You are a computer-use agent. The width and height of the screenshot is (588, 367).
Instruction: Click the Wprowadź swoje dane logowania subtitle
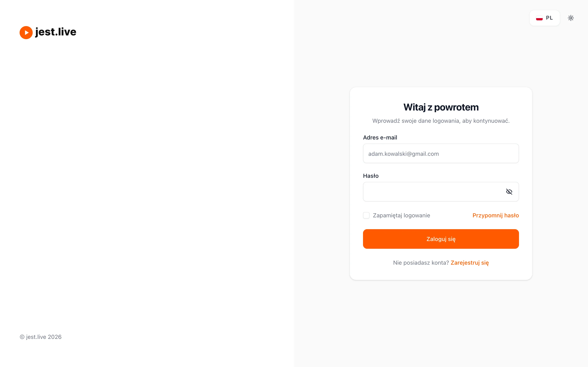pyautogui.click(x=441, y=121)
